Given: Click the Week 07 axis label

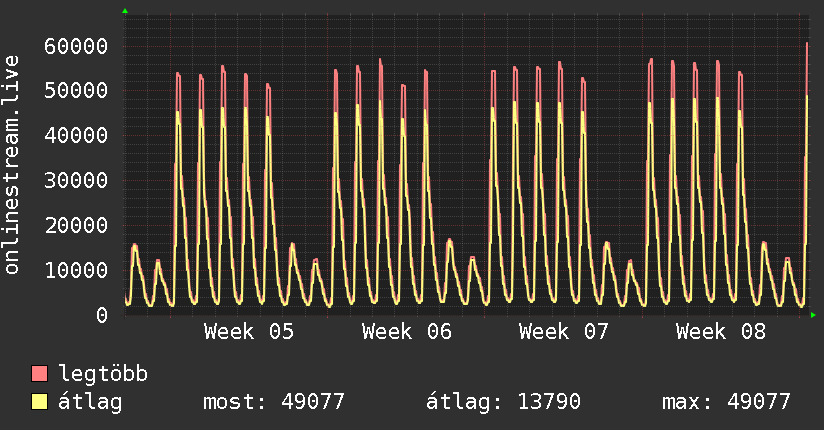Looking at the screenshot, I should click(x=563, y=332).
